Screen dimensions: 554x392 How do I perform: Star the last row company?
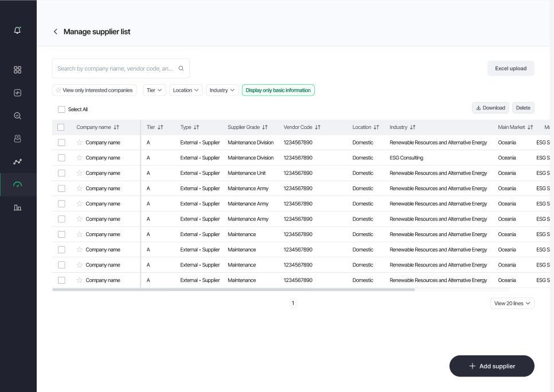click(80, 280)
